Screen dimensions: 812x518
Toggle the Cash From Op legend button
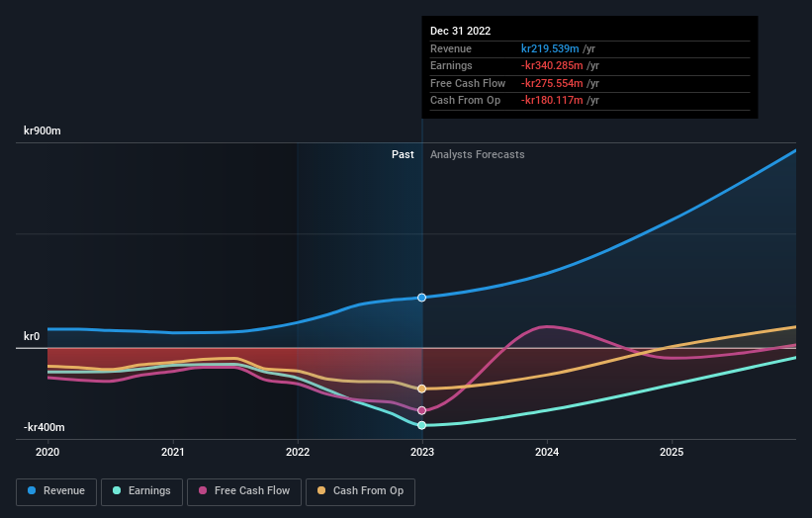click(x=360, y=491)
